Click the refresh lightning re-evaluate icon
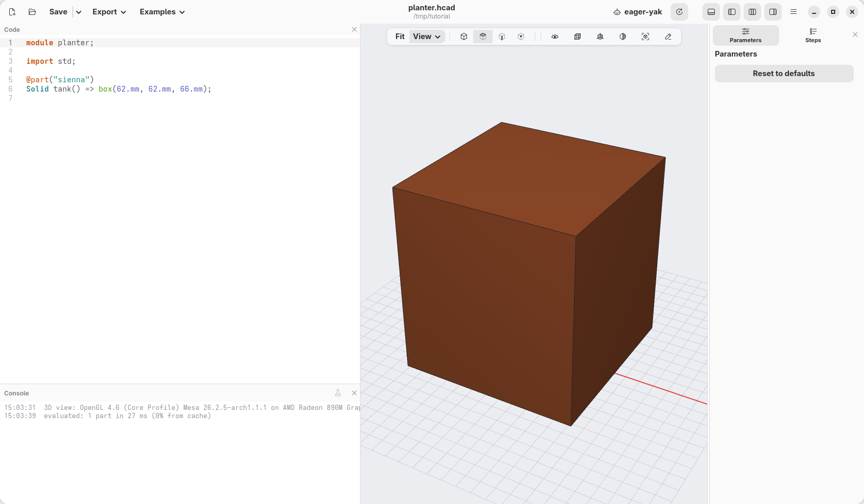Screen dimensions: 864x504 679,12
